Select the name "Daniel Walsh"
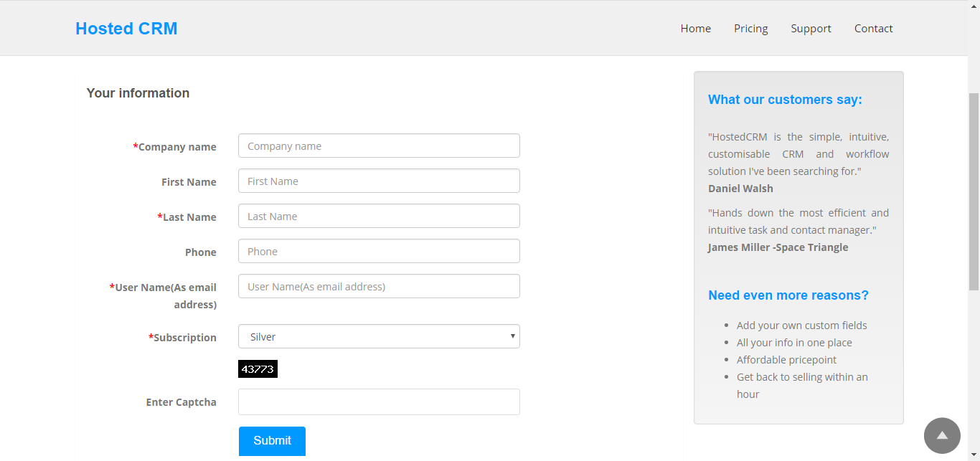Screen dimensions: 980x461 pos(740,189)
